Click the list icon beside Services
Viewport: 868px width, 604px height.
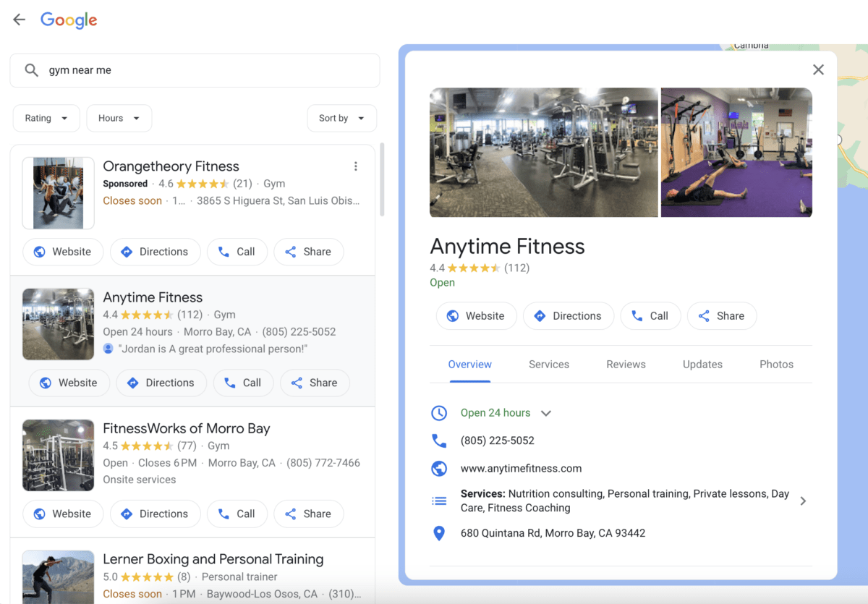pyautogui.click(x=439, y=501)
